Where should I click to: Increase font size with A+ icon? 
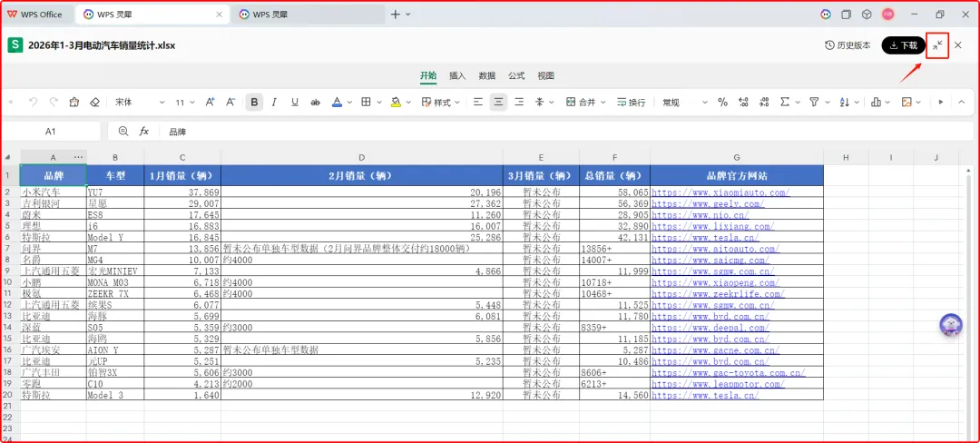click(x=211, y=102)
